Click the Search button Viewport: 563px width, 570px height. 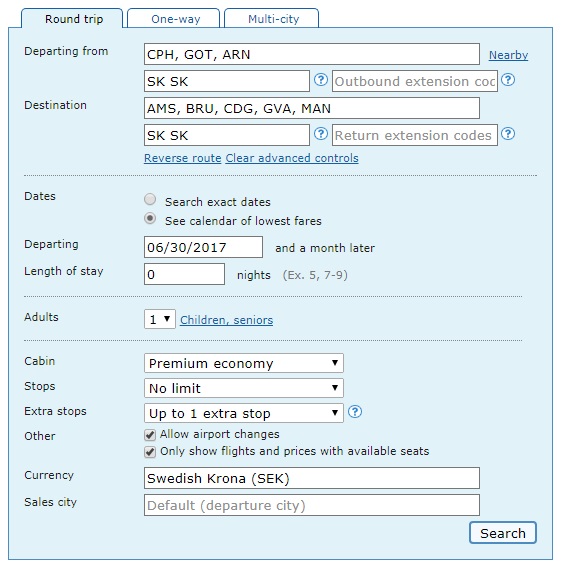503,533
